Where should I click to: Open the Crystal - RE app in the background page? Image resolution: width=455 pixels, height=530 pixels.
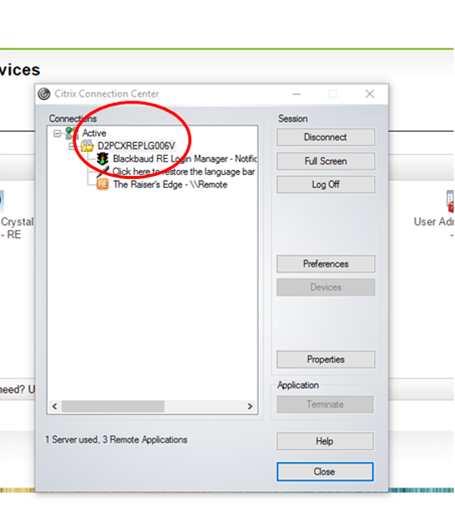point(16,228)
